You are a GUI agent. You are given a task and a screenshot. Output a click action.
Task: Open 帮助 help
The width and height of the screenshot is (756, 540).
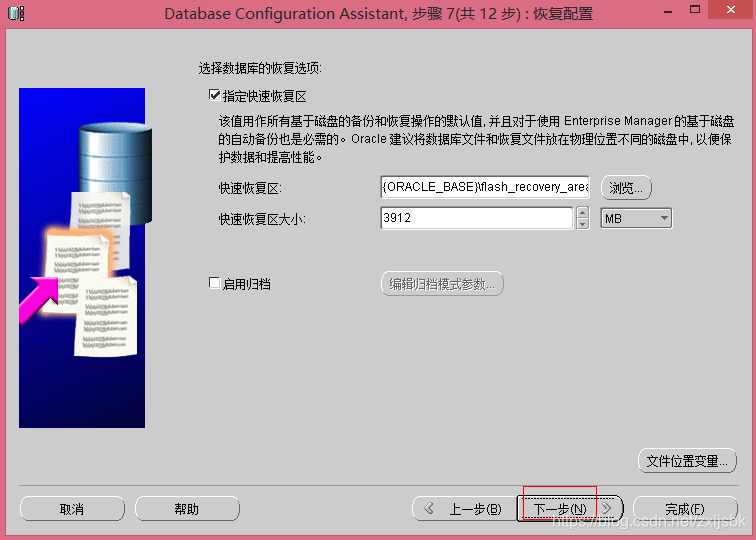pos(187,509)
